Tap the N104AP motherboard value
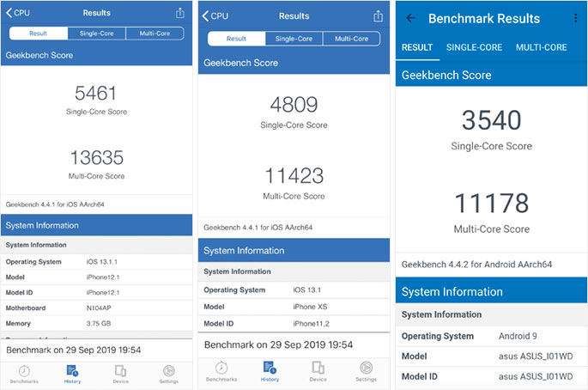Viewport: 588px width, 390px height. [99, 308]
